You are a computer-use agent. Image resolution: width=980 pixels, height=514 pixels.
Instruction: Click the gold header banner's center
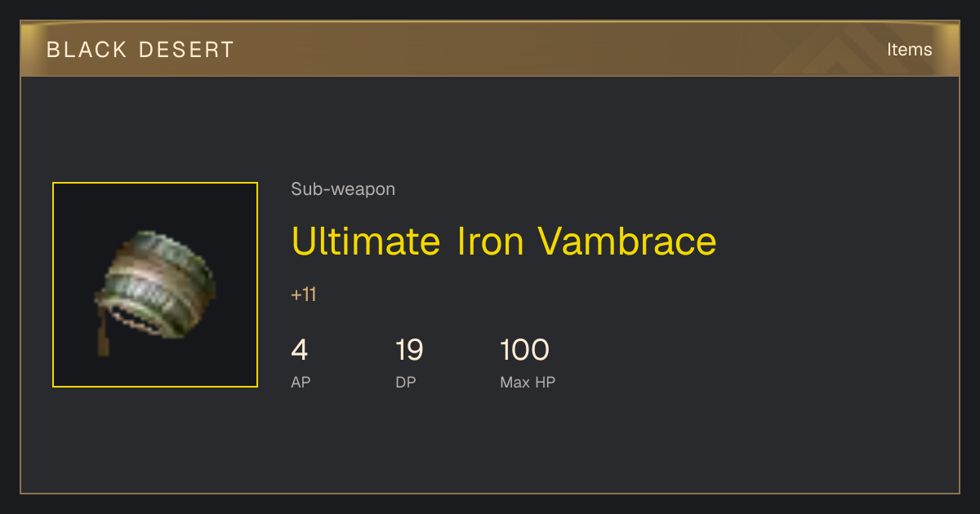pyautogui.click(x=490, y=49)
